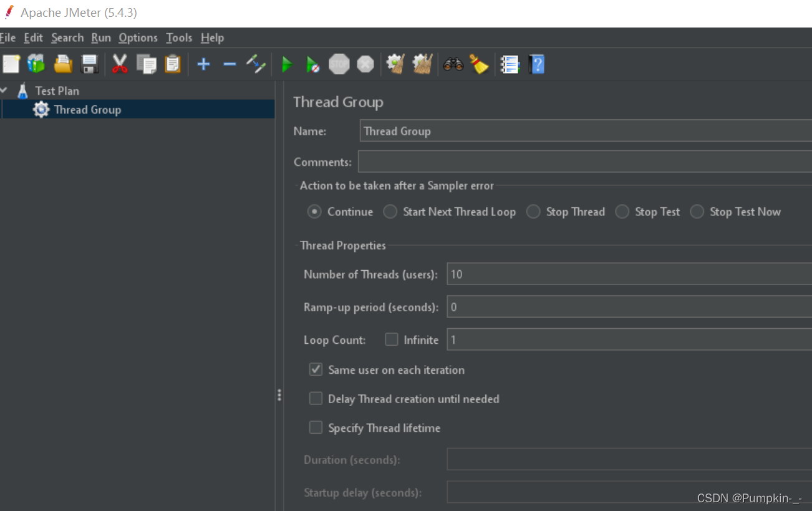Check Specify Thread lifetime
Screen dimensions: 812x511
point(316,427)
